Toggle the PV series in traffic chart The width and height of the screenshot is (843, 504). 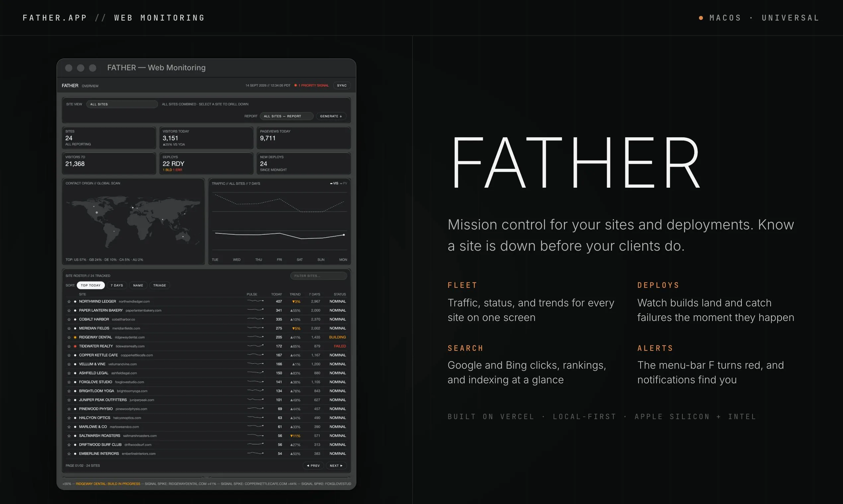coord(344,183)
